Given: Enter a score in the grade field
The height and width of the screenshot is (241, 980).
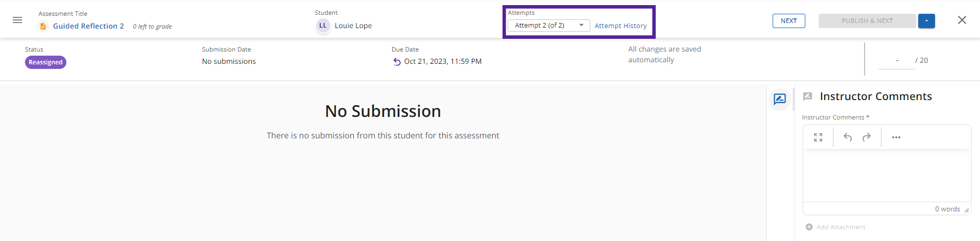Looking at the screenshot, I should click(x=897, y=61).
